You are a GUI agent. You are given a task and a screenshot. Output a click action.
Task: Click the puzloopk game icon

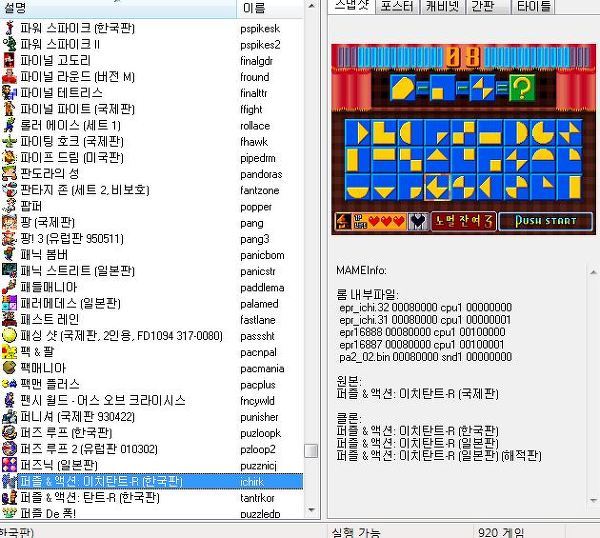point(9,432)
